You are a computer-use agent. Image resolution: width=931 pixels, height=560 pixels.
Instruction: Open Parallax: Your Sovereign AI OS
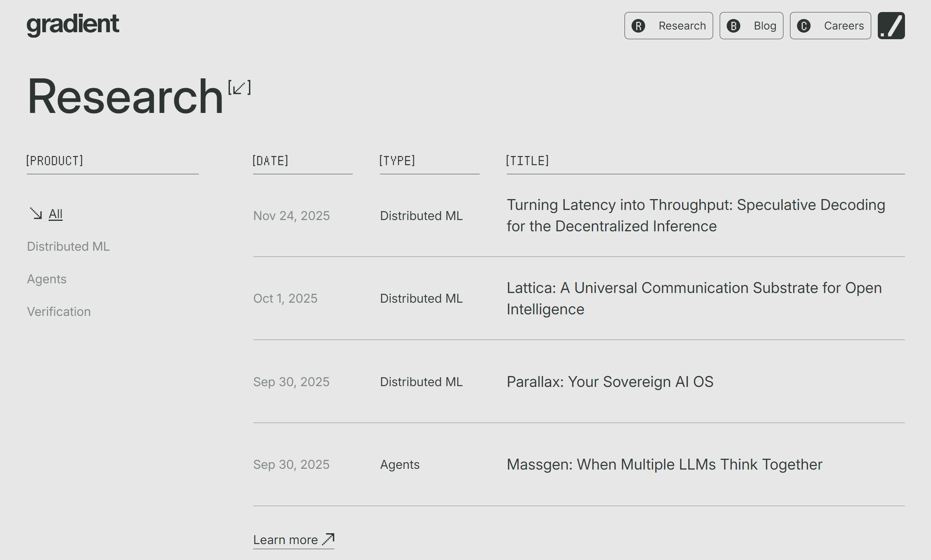pyautogui.click(x=610, y=382)
